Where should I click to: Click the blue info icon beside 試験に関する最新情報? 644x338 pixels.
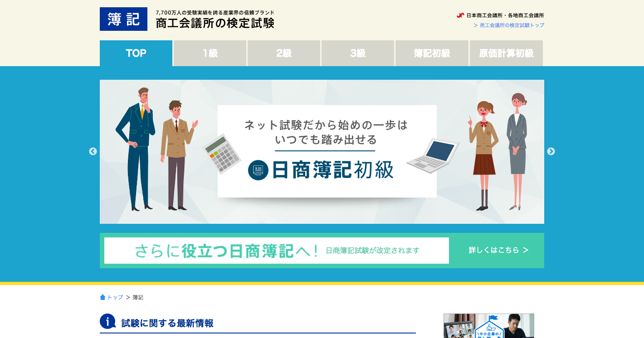[x=107, y=321]
